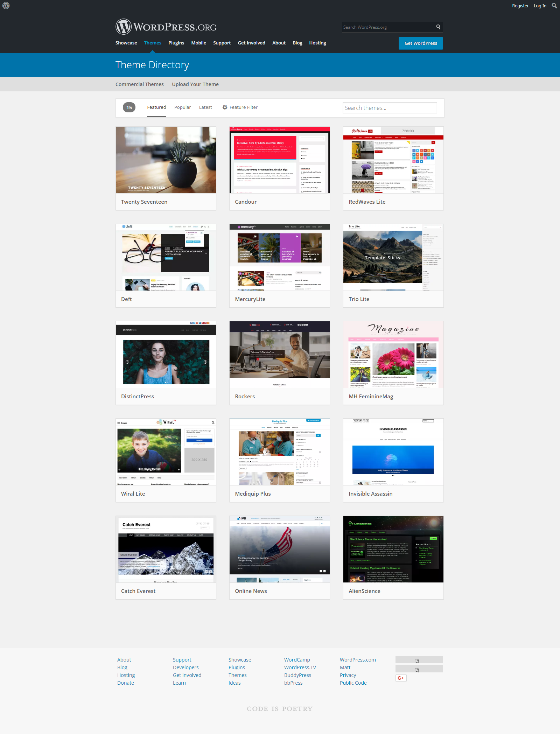The image size is (560, 734).
Task: Click the footer WordCamp link
Action: (297, 660)
